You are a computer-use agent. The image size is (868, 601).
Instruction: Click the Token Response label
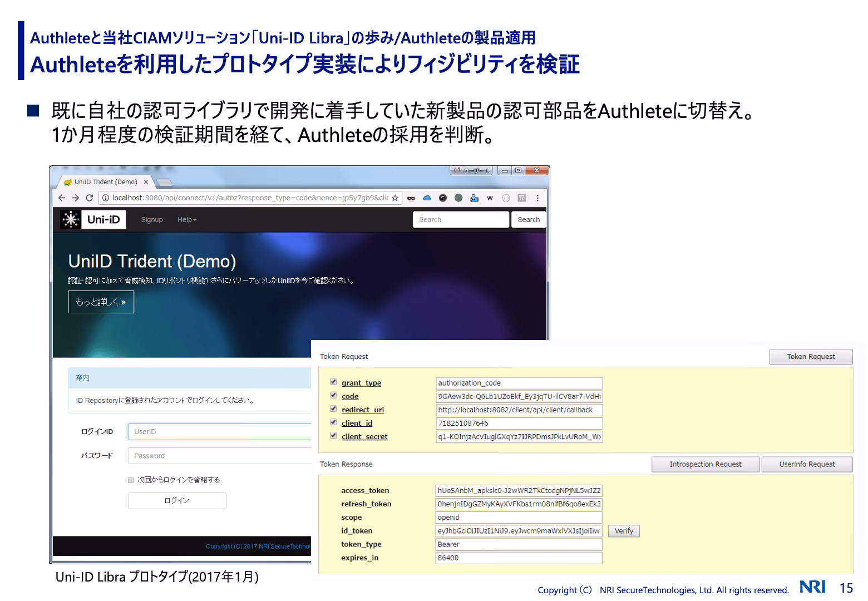point(346,464)
